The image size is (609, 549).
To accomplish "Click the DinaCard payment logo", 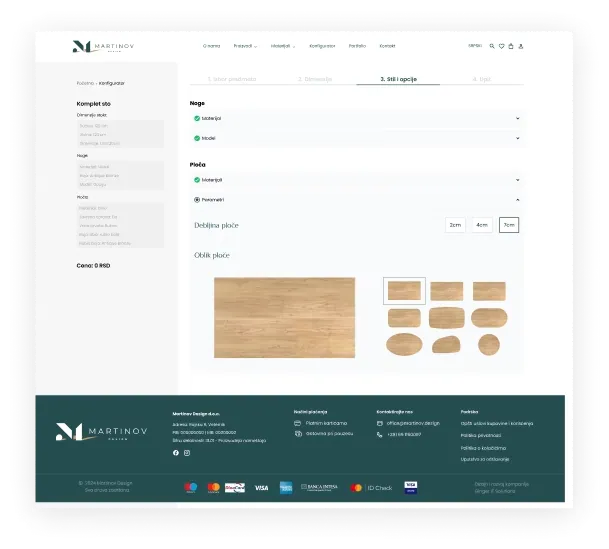I will tap(235, 487).
